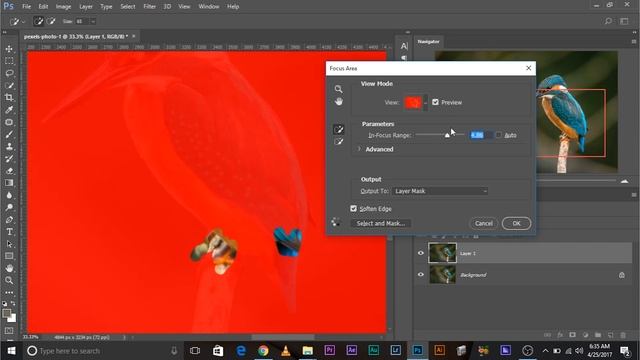Click the foreground color swatch
The image size is (640, 360).
[7, 313]
